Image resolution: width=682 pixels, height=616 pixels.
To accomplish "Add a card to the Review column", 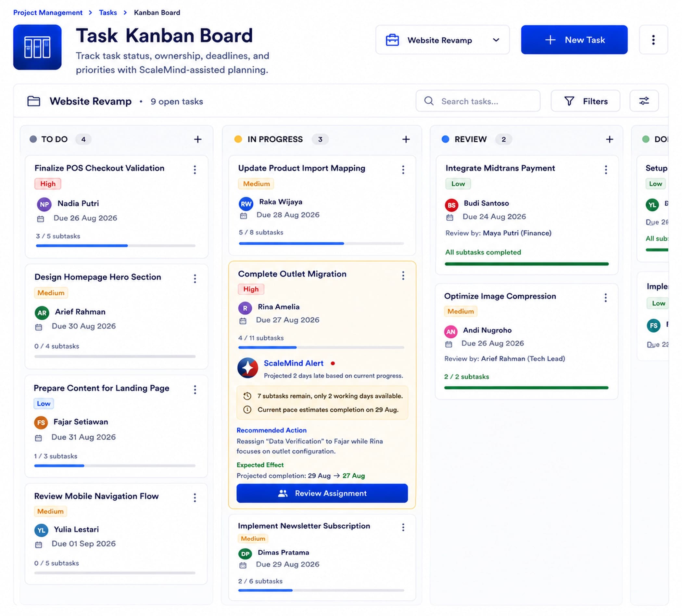I will pyautogui.click(x=609, y=139).
